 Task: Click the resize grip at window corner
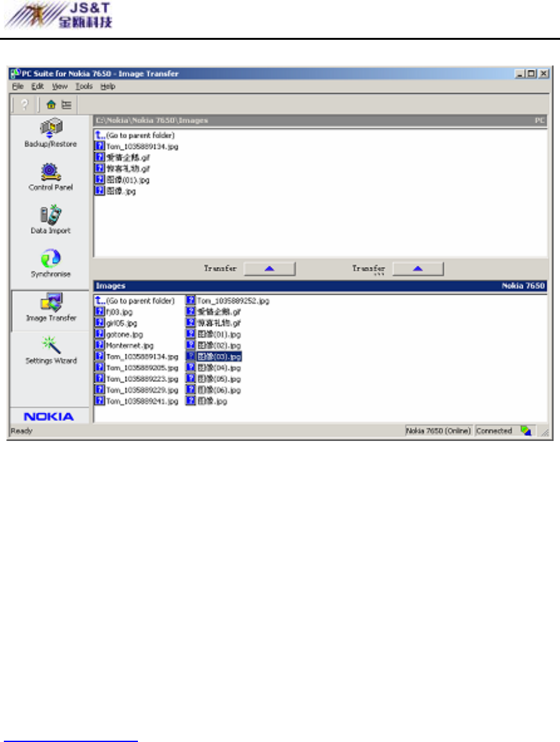click(x=545, y=432)
